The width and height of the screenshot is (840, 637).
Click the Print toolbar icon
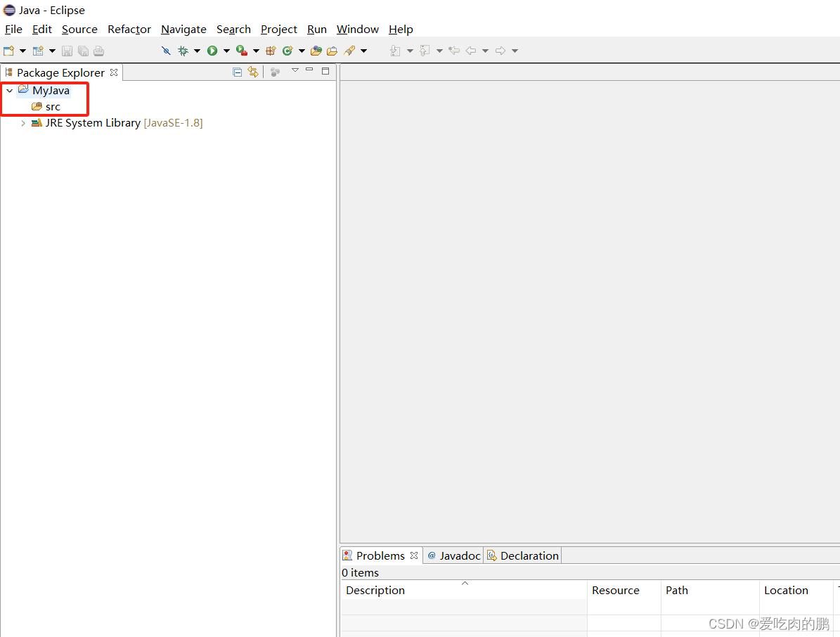[x=98, y=51]
